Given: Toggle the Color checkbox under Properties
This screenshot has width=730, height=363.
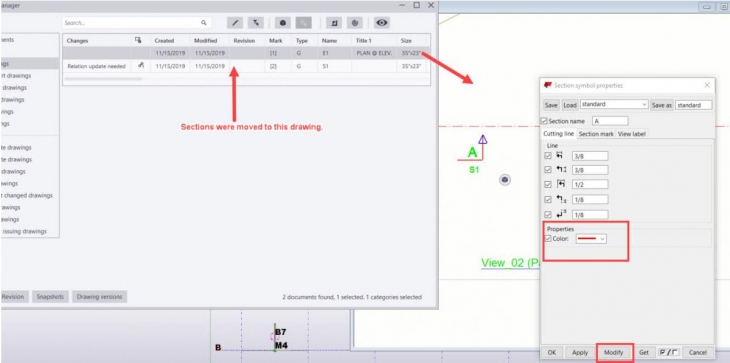Looking at the screenshot, I should tap(548, 239).
